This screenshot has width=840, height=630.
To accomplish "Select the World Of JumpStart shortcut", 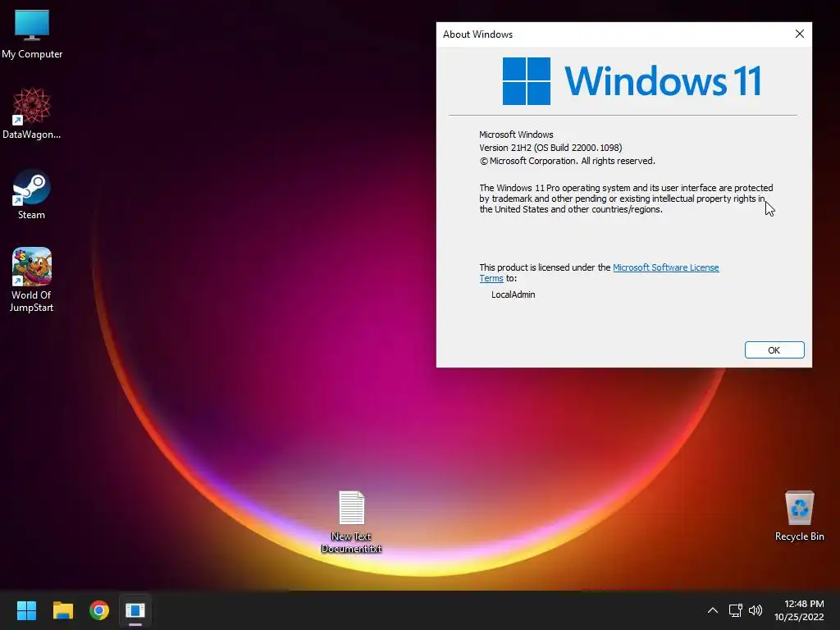I will 32,280.
